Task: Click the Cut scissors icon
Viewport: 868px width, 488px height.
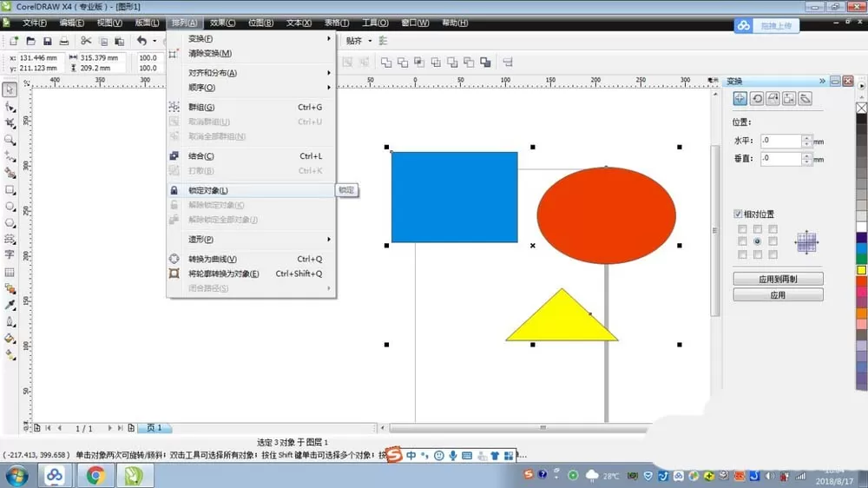Action: 86,41
